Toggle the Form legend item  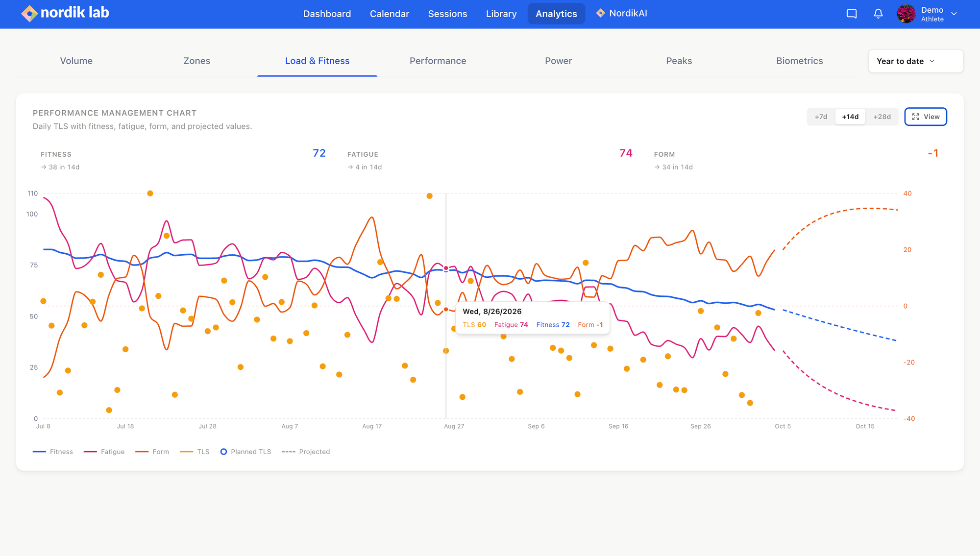pyautogui.click(x=152, y=452)
